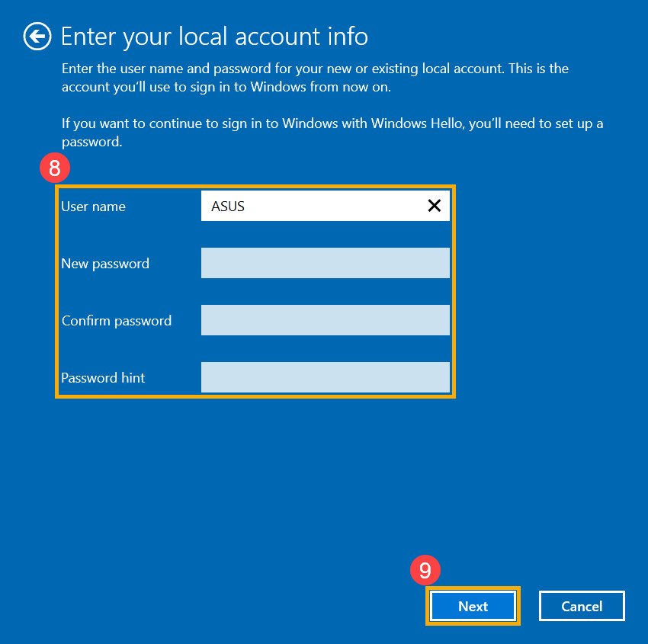Click the 'User name' label
The height and width of the screenshot is (644, 648).
coord(94,207)
